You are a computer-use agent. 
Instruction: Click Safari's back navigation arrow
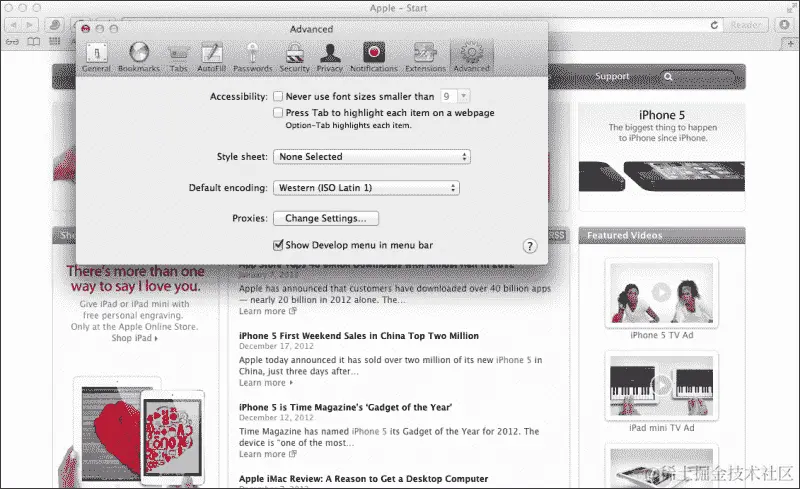point(13,25)
